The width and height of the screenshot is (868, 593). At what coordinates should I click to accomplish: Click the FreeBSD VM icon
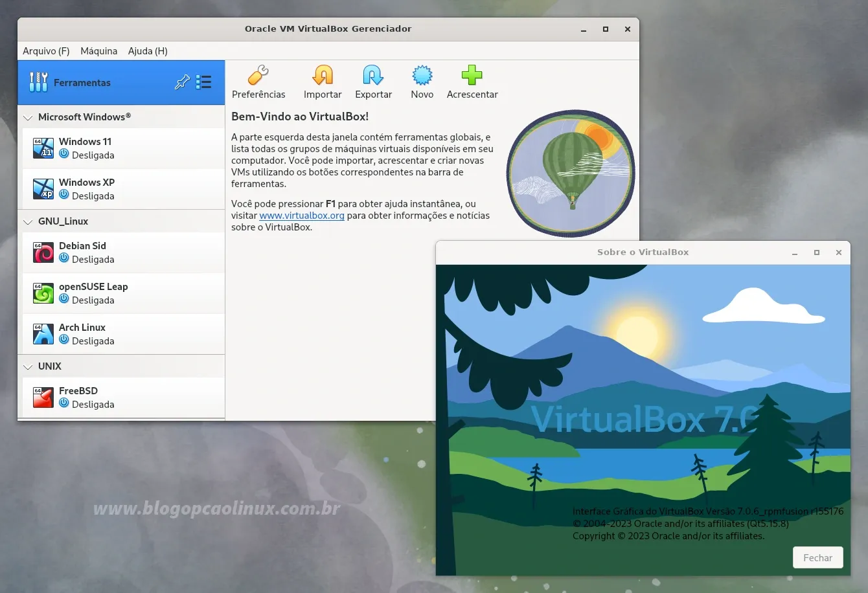pos(43,397)
